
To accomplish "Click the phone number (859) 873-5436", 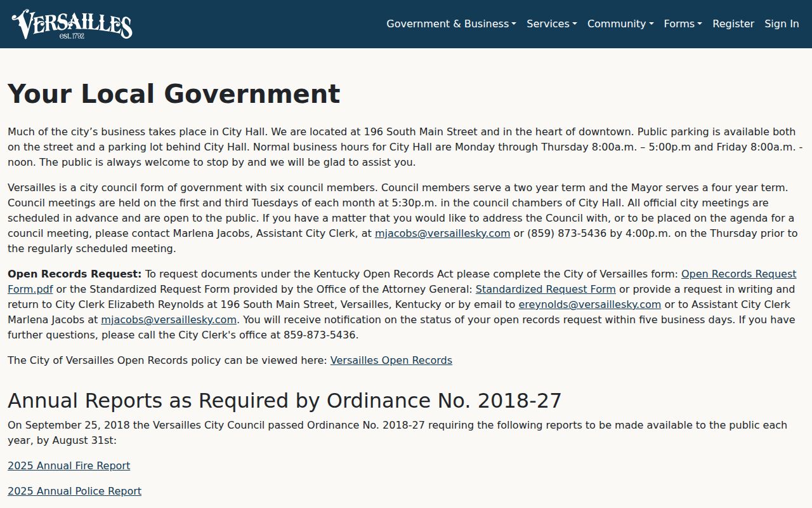I will point(566,233).
